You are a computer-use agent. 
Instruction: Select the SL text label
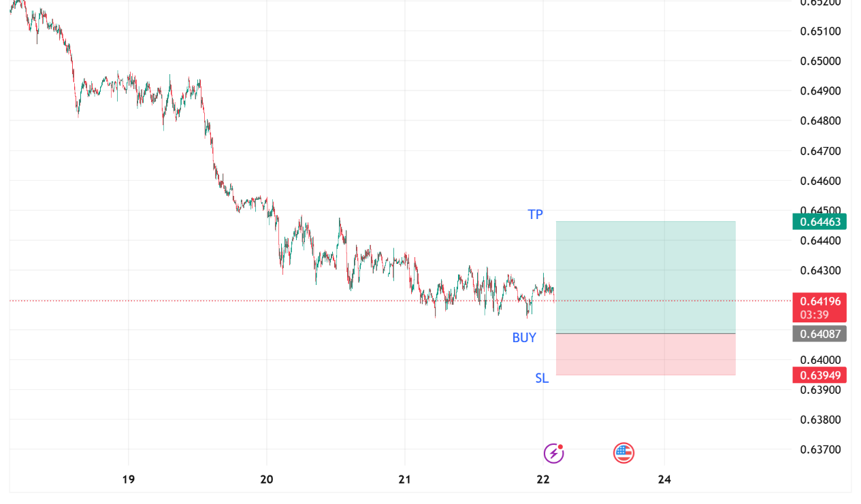click(542, 379)
